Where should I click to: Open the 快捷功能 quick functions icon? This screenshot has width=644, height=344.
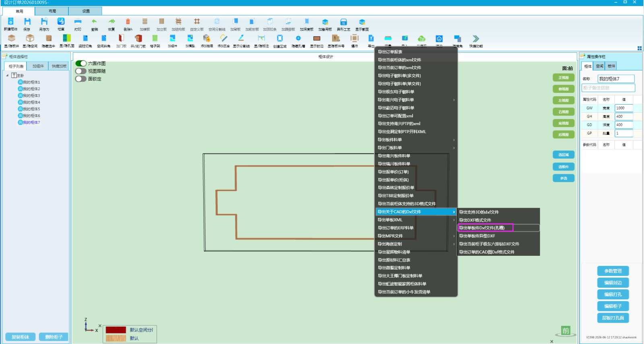(476, 39)
